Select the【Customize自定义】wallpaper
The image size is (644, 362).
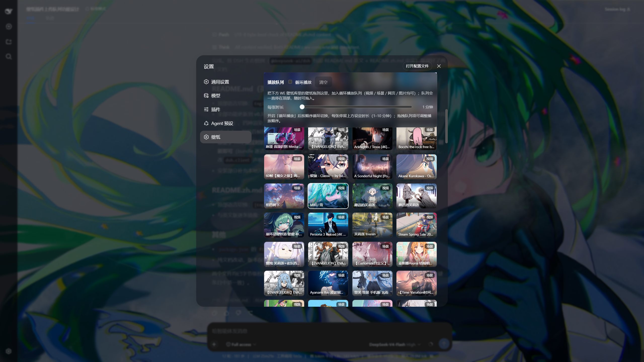[x=372, y=254]
